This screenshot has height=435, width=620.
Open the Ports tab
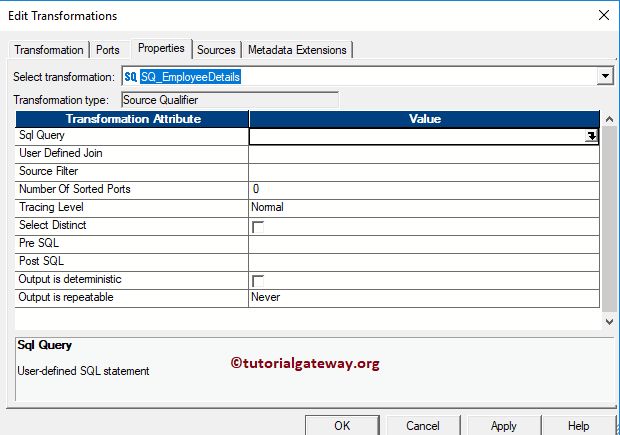pyautogui.click(x=108, y=50)
